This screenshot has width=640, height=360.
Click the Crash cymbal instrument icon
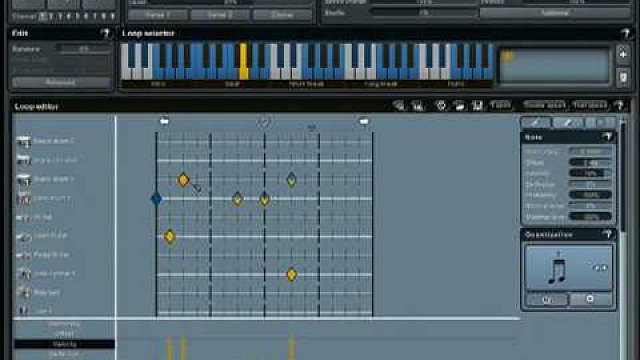tap(23, 274)
